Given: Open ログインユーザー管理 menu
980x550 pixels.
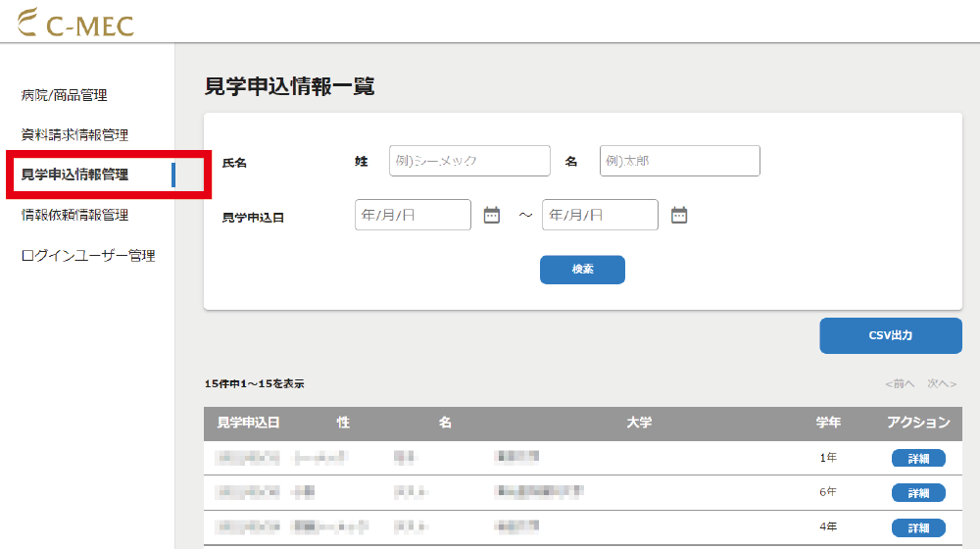Looking at the screenshot, I should coord(88,256).
